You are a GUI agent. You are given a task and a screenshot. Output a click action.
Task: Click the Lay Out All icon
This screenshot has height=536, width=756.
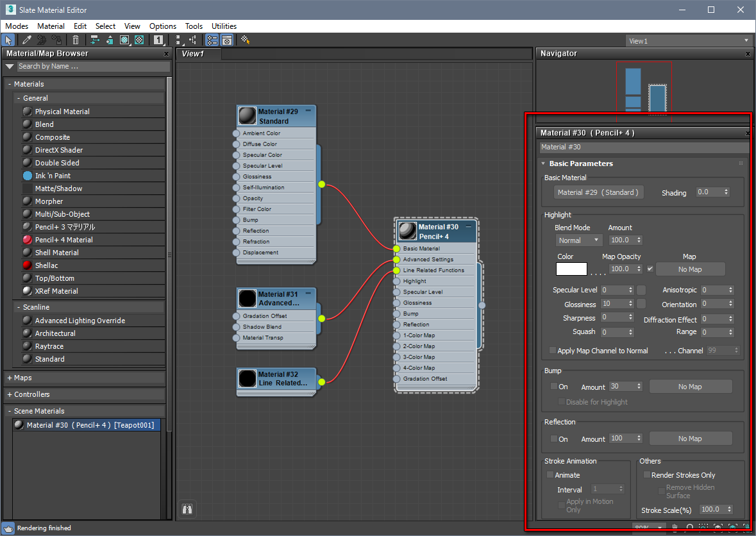[178, 40]
